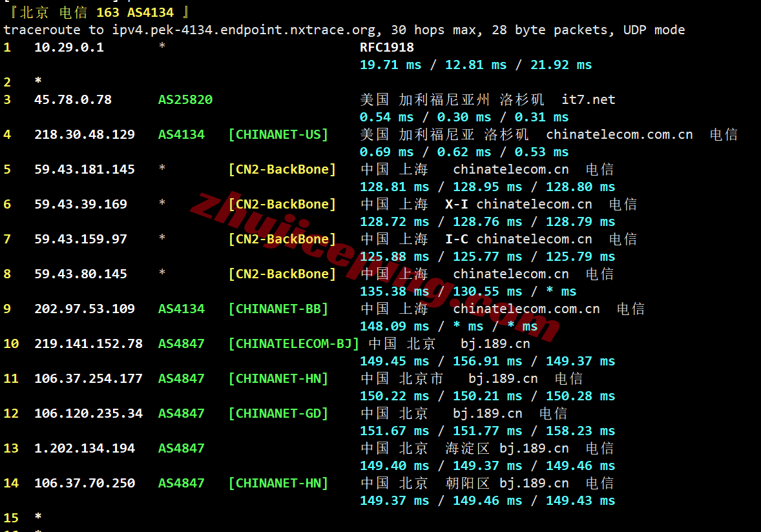
Task: Click latency 0.54 ms on hop 3
Action: click(387, 118)
